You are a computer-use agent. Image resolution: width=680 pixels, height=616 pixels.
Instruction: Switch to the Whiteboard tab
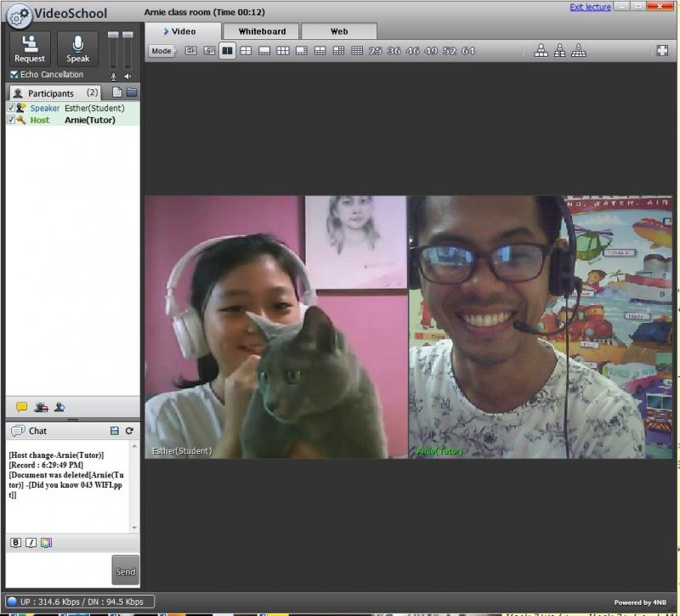(262, 31)
